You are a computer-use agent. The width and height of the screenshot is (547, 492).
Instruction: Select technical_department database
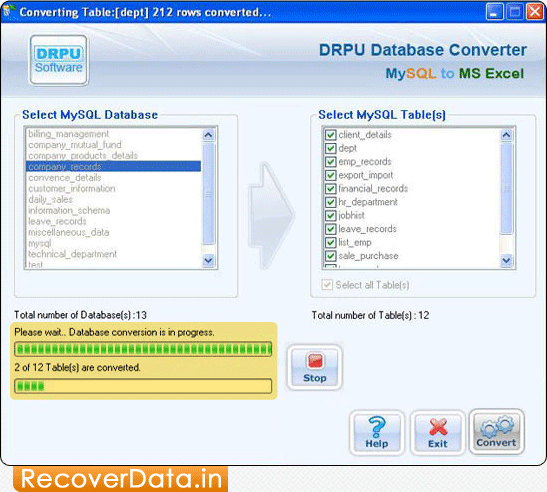(113, 254)
